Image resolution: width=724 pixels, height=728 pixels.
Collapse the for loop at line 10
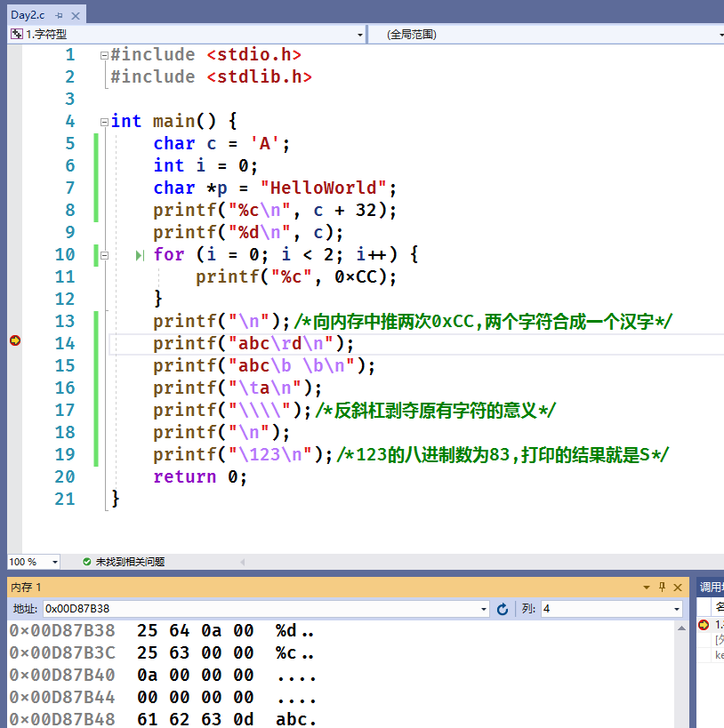click(x=104, y=255)
